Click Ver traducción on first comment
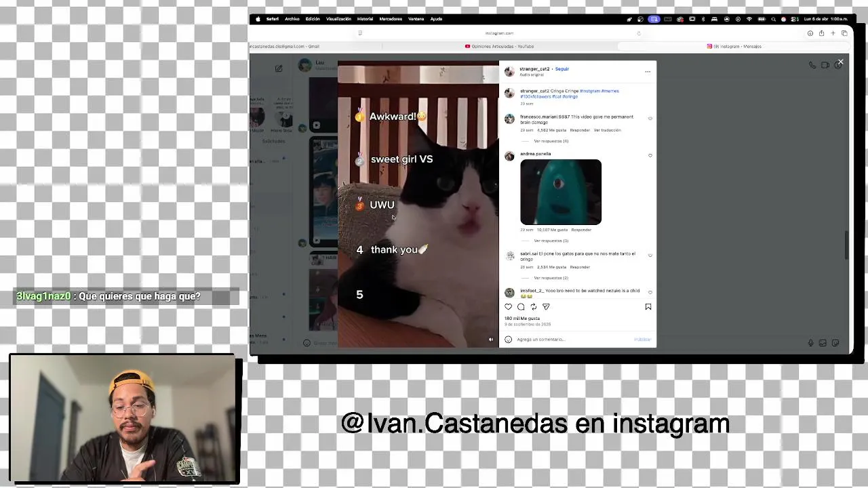 click(x=607, y=130)
